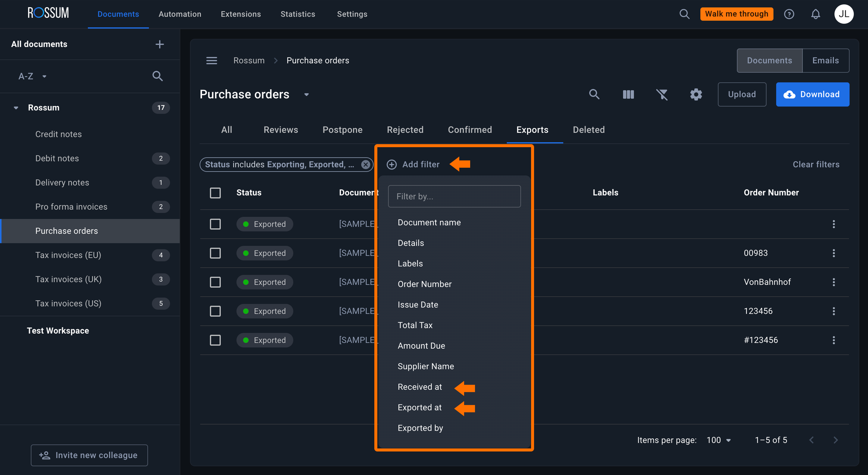Open the help question mark icon

click(789, 14)
